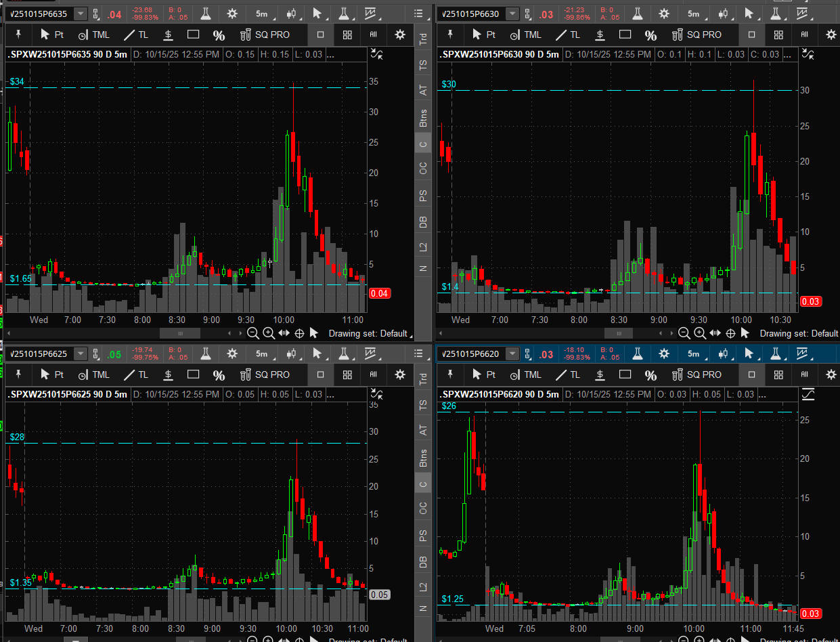Open Drawing set: Default menu under P6635 chart

pos(369,333)
